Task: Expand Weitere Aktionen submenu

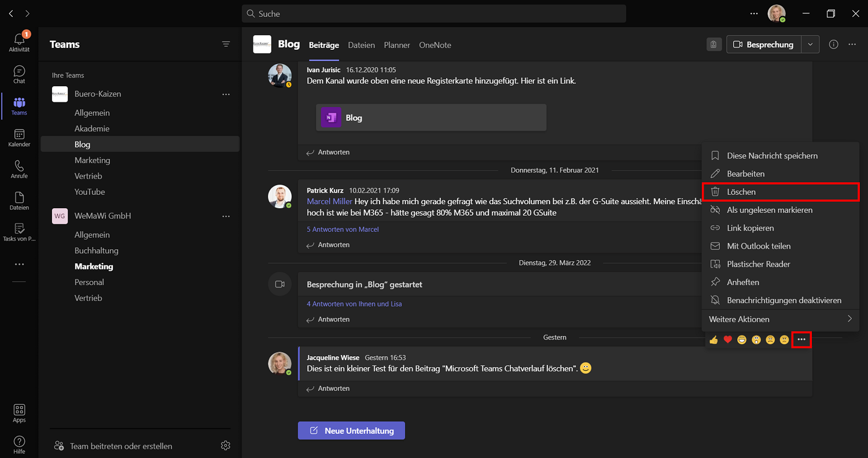Action: (780, 319)
